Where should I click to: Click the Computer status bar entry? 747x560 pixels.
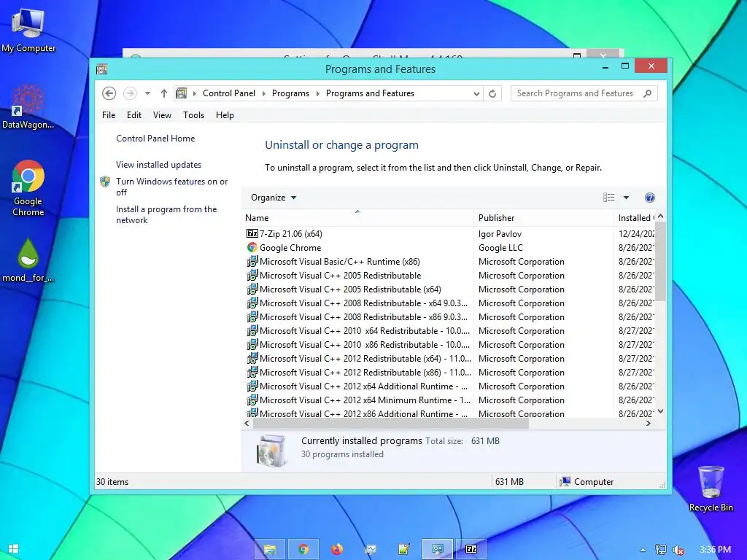[587, 482]
